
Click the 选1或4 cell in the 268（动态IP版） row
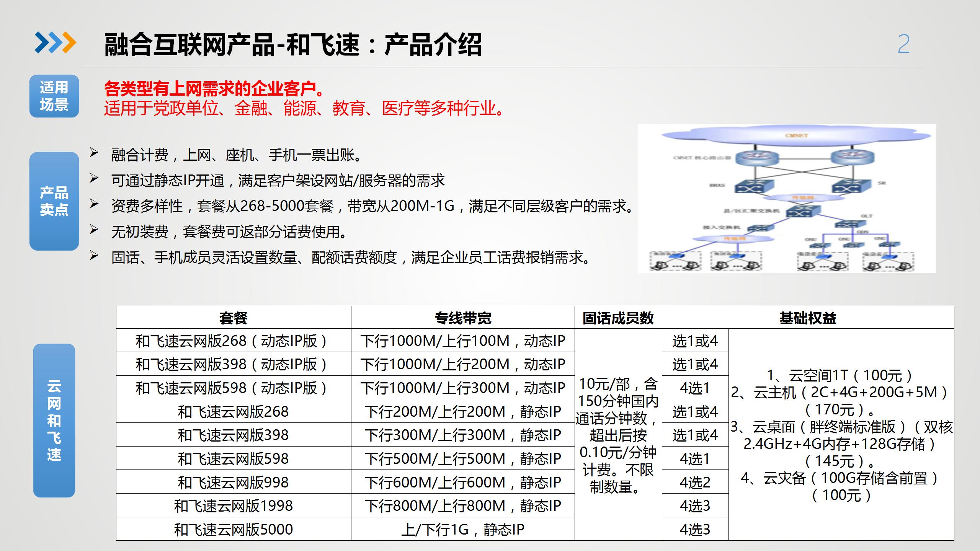[x=695, y=341]
